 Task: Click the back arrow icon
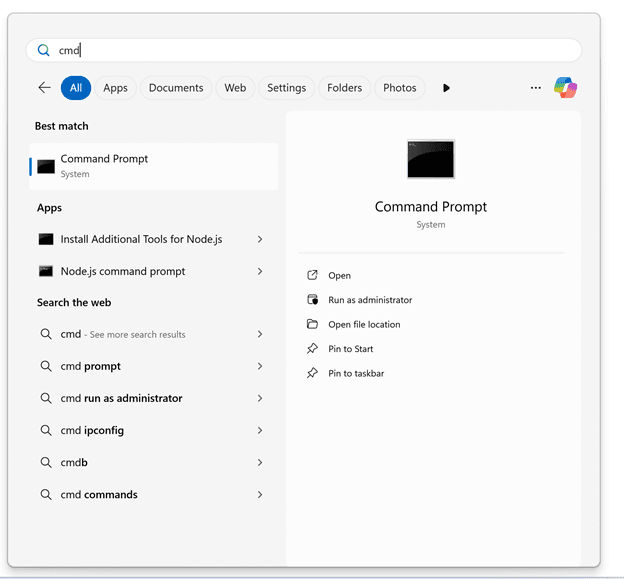(45, 88)
